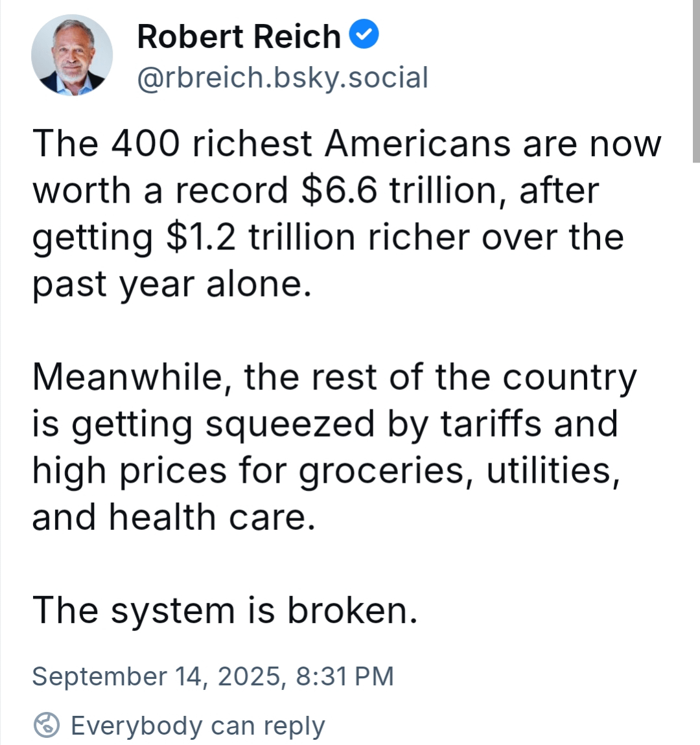Image resolution: width=700 pixels, height=745 pixels.
Task: Click the "$1.2 trillion" figure in the post
Action: (261, 237)
